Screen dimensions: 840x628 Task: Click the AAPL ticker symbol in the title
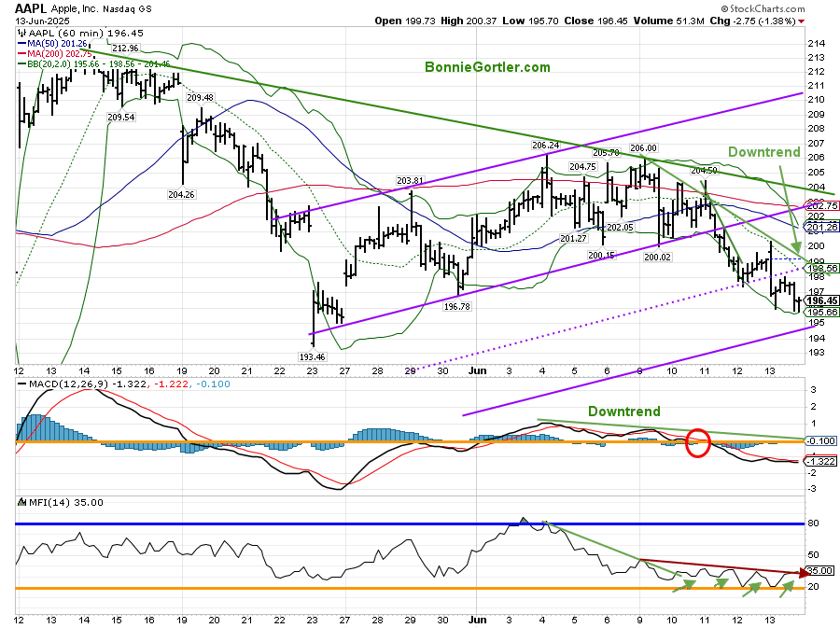pos(31,8)
